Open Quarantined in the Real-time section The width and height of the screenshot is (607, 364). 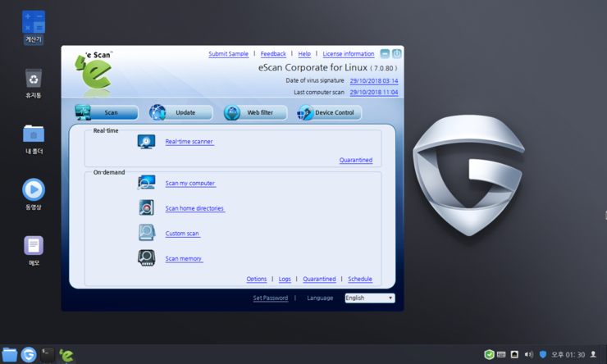(x=356, y=160)
